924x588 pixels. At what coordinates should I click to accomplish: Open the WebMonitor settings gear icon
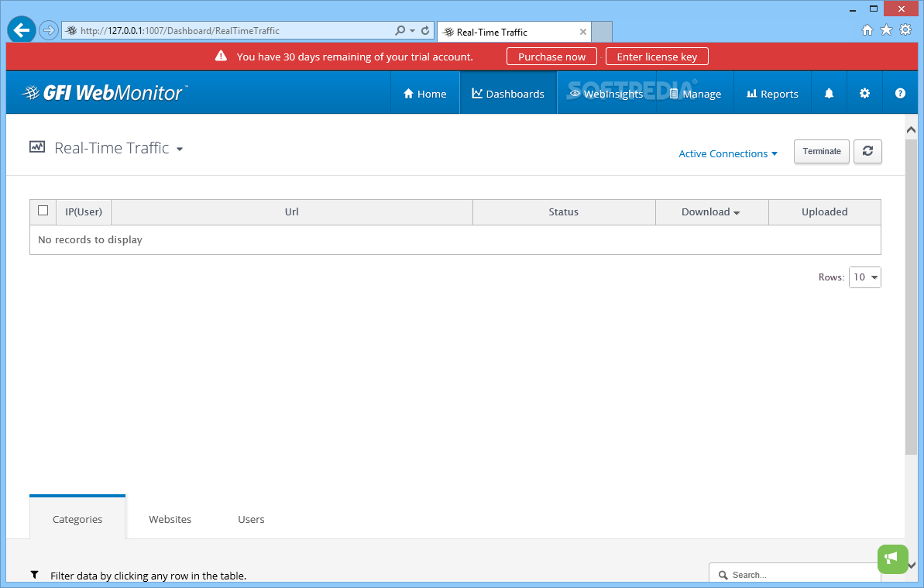click(x=864, y=93)
